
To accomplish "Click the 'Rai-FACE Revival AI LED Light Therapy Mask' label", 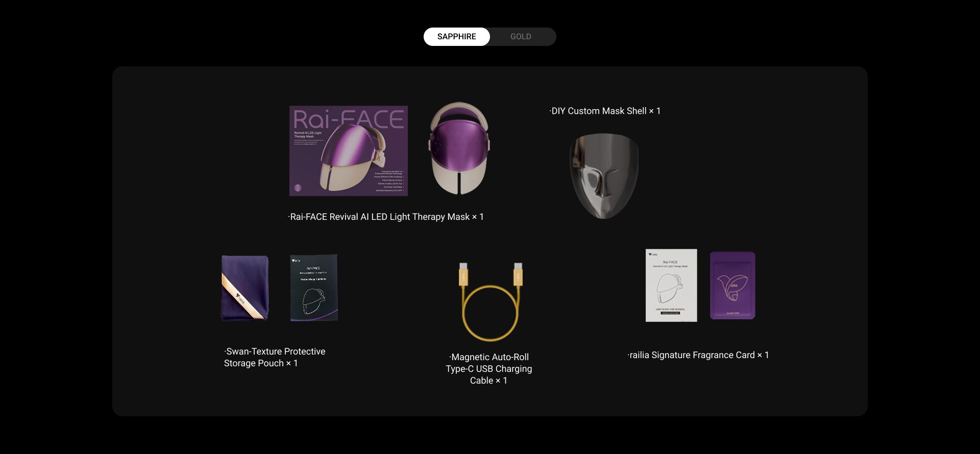I will [x=386, y=217].
